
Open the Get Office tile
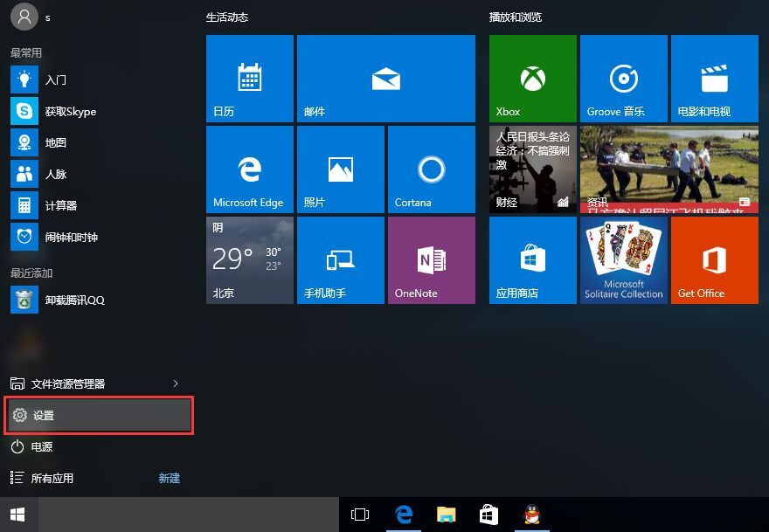(713, 259)
